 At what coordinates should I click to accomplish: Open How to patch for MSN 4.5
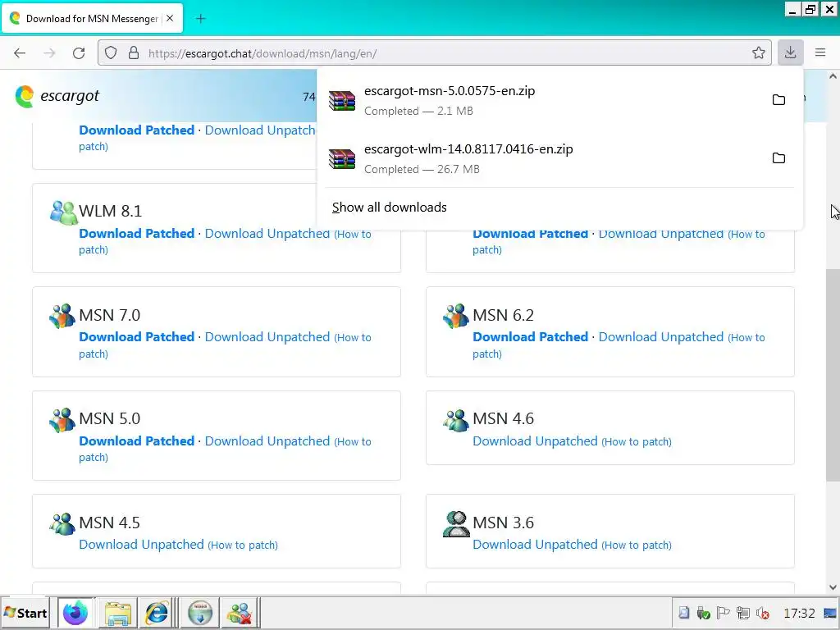(243, 546)
